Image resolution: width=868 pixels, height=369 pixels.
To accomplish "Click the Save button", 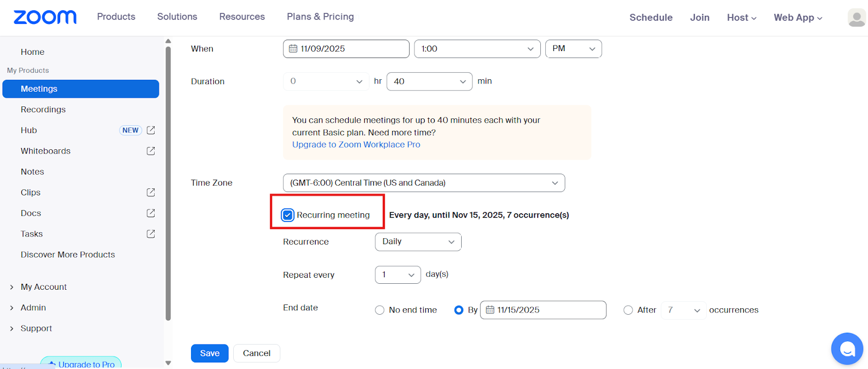I will point(209,353).
